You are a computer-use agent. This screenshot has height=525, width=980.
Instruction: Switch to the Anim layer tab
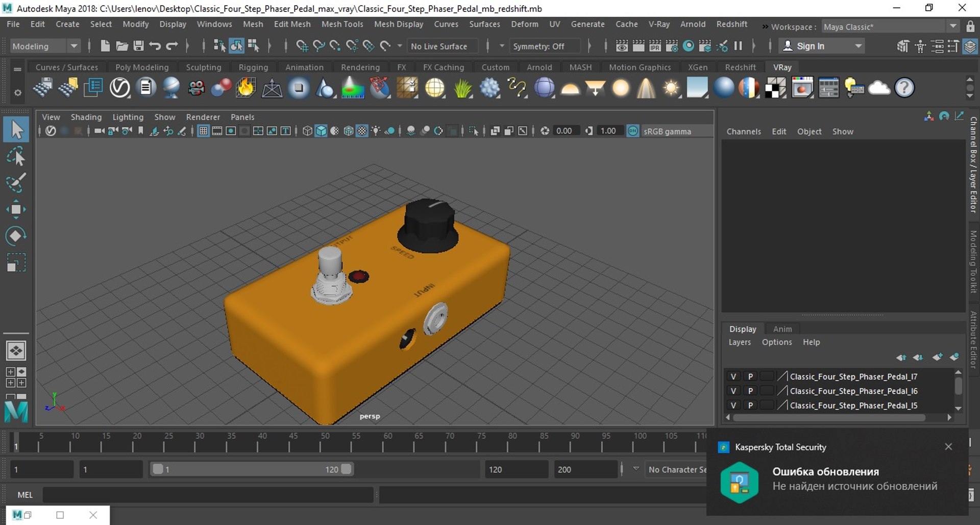(782, 329)
